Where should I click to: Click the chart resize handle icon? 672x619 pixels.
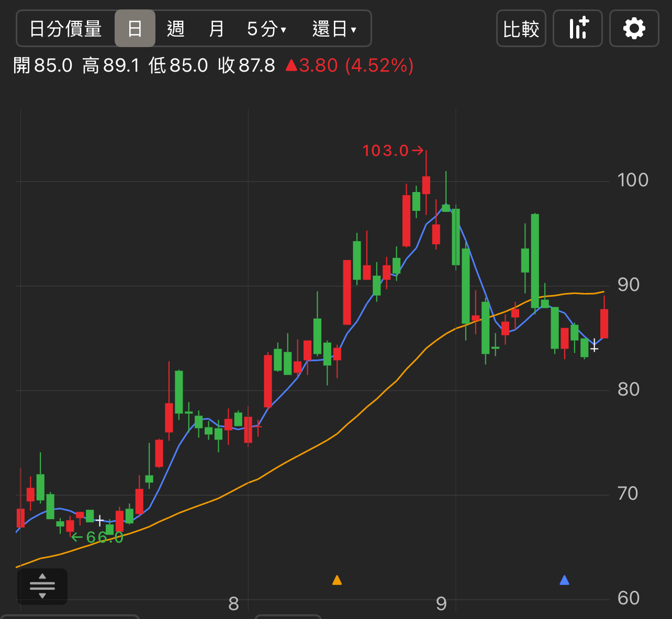click(42, 586)
